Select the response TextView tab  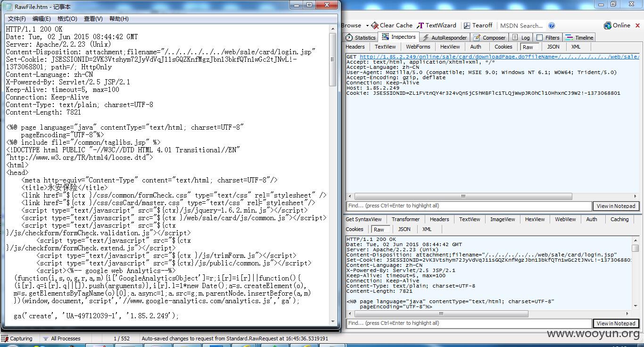coord(470,219)
